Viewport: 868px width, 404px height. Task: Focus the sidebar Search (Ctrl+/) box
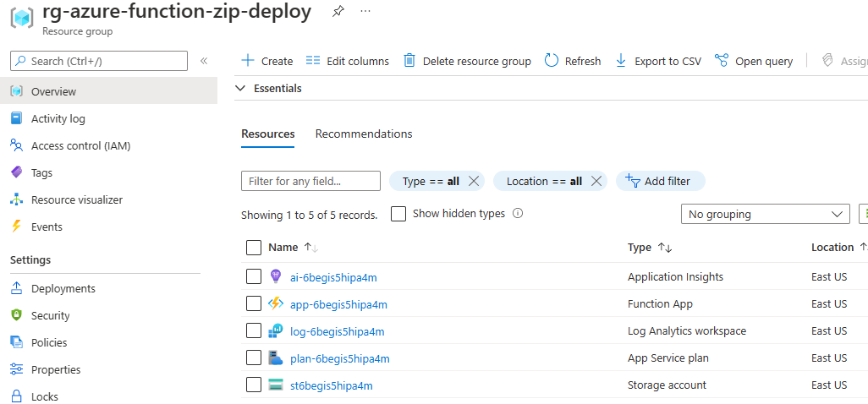99,61
